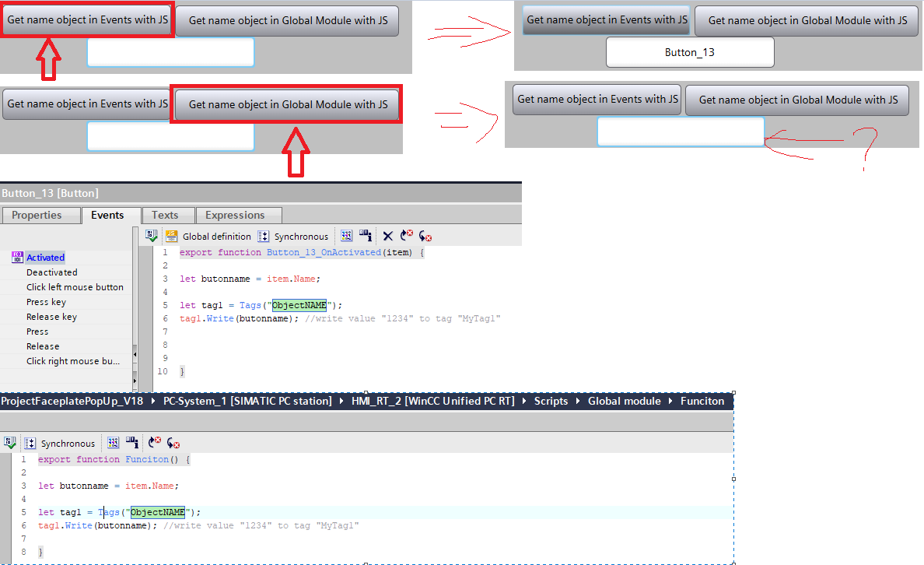Click the black X delete icon

388,236
